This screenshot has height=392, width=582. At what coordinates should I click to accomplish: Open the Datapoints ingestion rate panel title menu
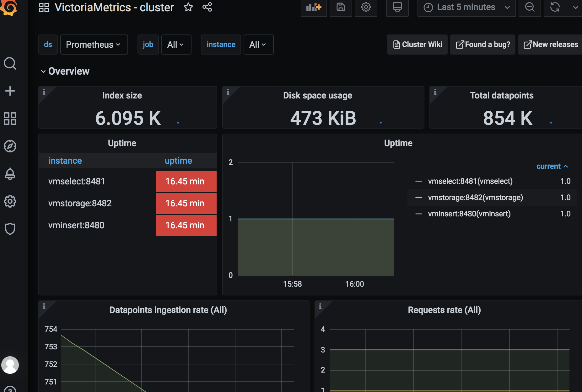(x=168, y=310)
